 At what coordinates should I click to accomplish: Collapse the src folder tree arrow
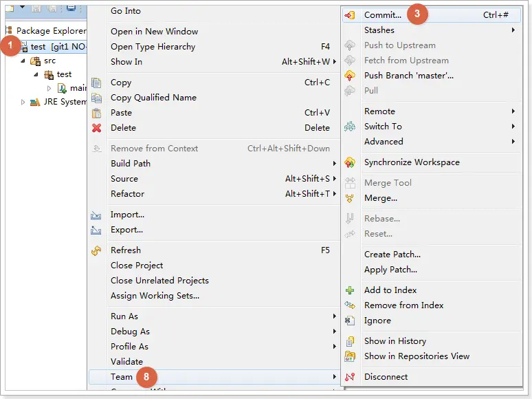click(23, 61)
